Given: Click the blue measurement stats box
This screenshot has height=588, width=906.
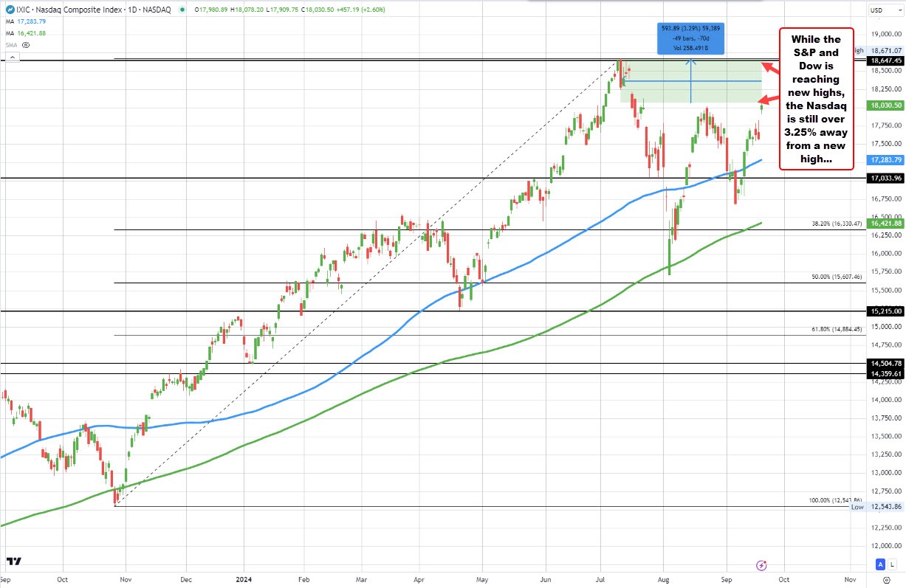Looking at the screenshot, I should (x=690, y=37).
